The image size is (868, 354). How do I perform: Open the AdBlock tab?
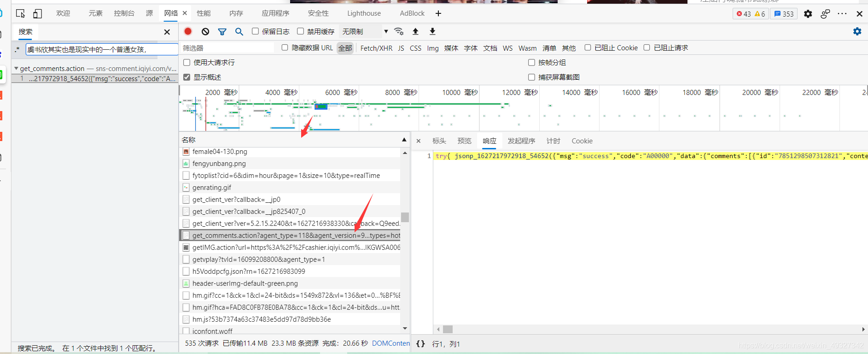point(412,13)
